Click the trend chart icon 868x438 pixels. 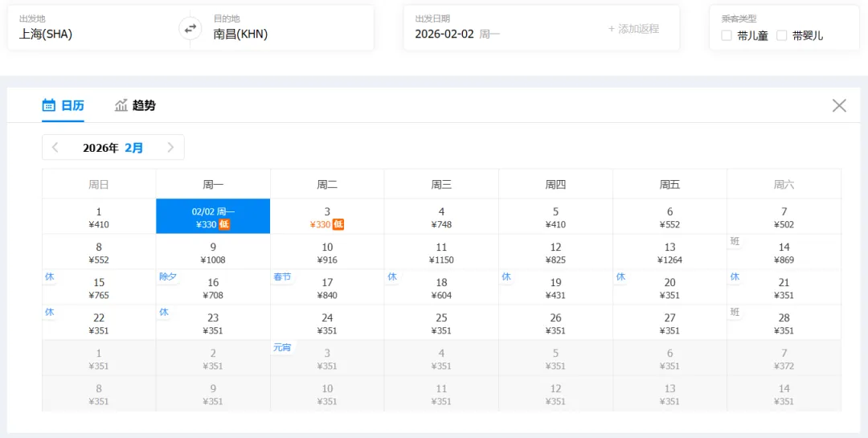pos(121,105)
